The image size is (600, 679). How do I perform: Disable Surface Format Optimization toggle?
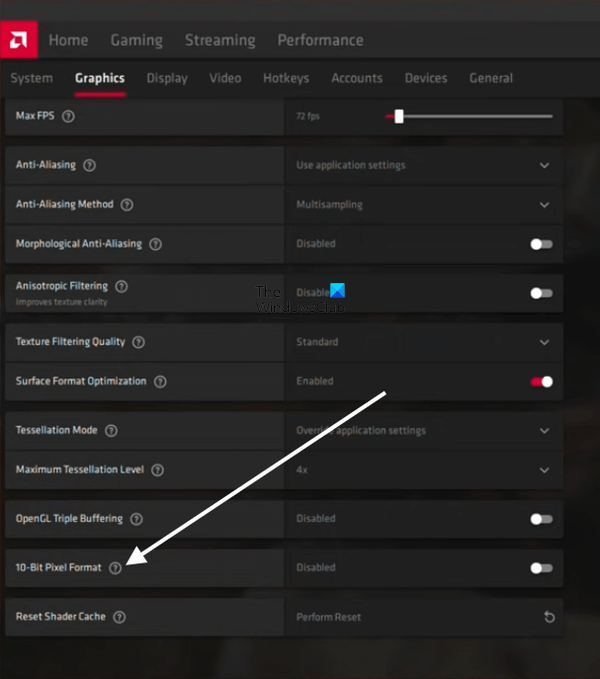[541, 381]
